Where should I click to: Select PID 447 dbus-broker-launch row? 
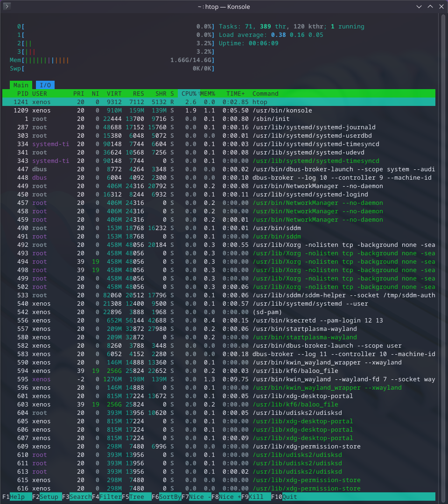click(219, 169)
